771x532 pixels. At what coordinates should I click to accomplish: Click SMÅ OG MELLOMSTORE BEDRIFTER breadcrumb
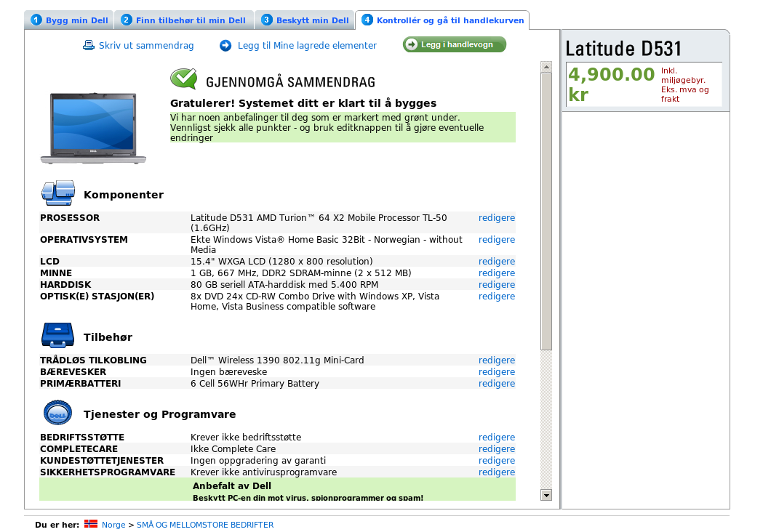[x=205, y=525]
